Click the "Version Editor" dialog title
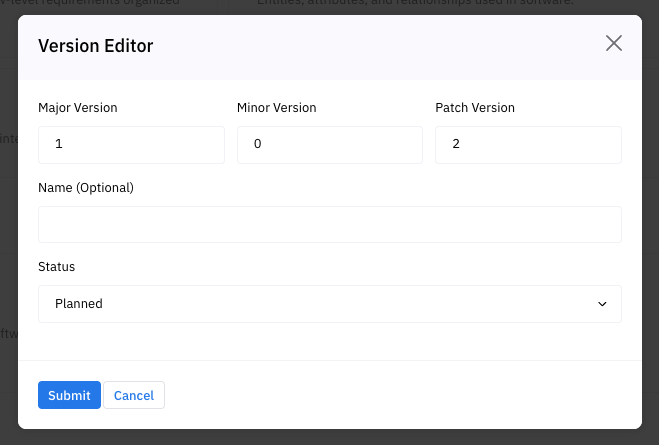 pos(95,45)
